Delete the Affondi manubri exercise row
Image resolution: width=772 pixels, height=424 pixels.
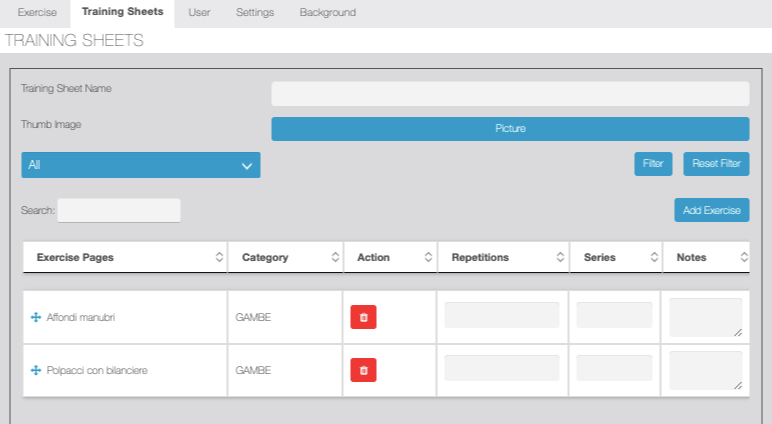363,317
